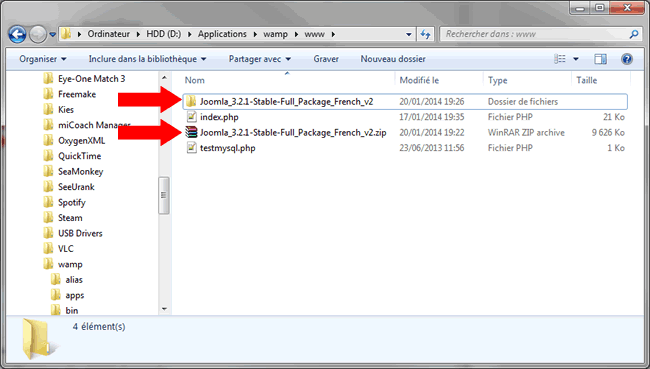This screenshot has width=650, height=369.
Task: Open the view options dropdown arrow
Action: pos(576,59)
